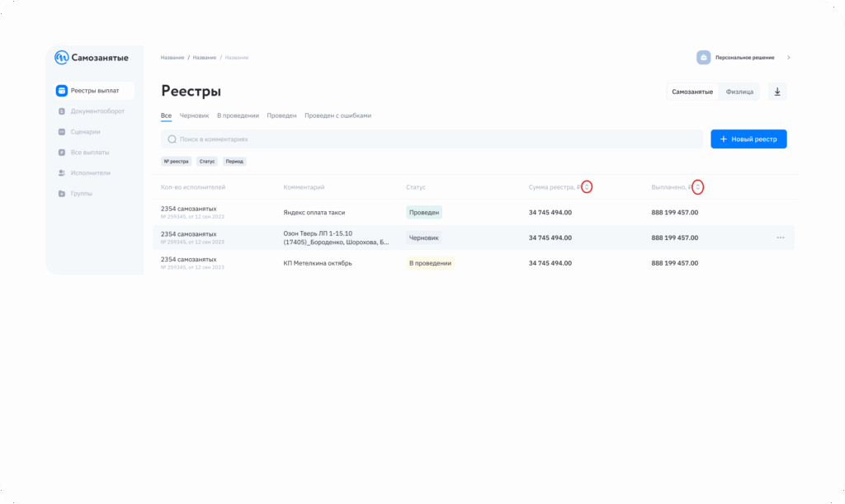845x504 pixels.
Task: Select the Черновик tab
Action: click(x=194, y=115)
